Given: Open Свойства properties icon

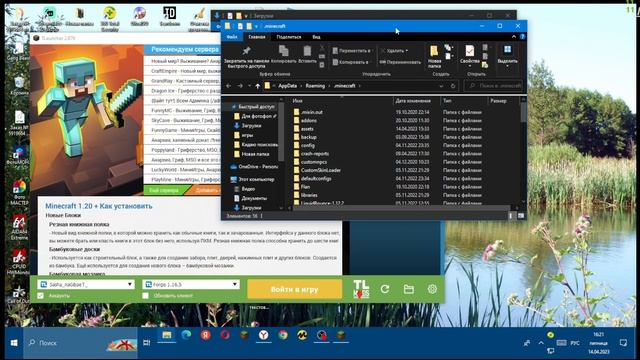Looking at the screenshot, I should pos(469,54).
